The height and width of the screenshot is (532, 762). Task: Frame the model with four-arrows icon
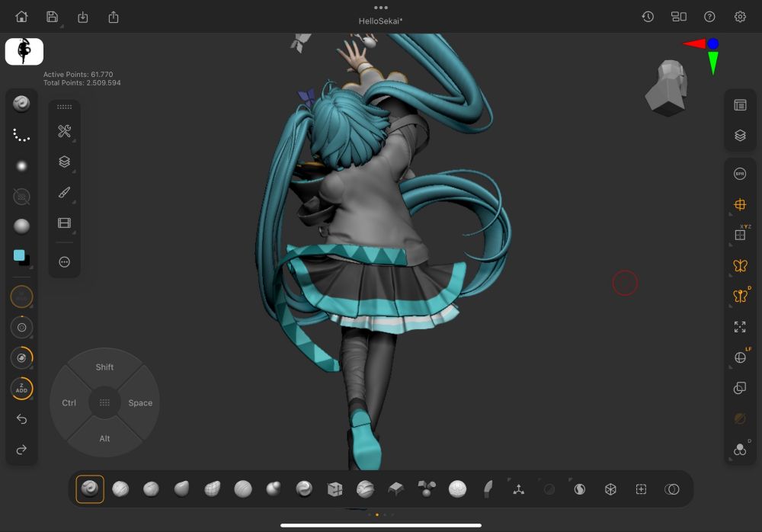coord(740,327)
